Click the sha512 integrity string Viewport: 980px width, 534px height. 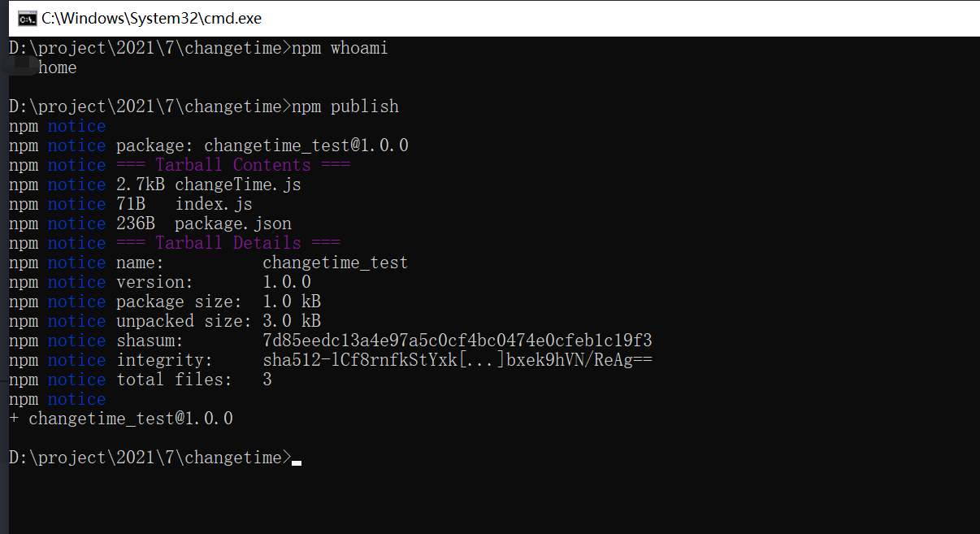pos(457,361)
